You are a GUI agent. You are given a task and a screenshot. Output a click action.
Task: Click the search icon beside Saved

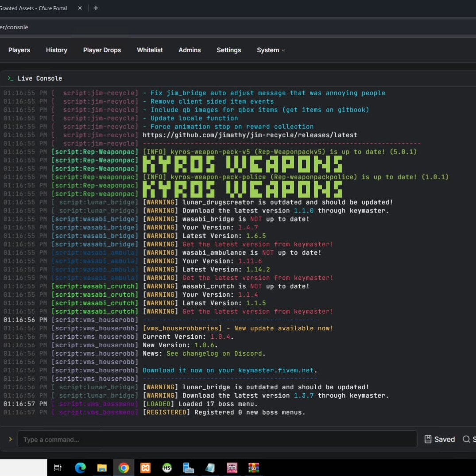[466, 439]
